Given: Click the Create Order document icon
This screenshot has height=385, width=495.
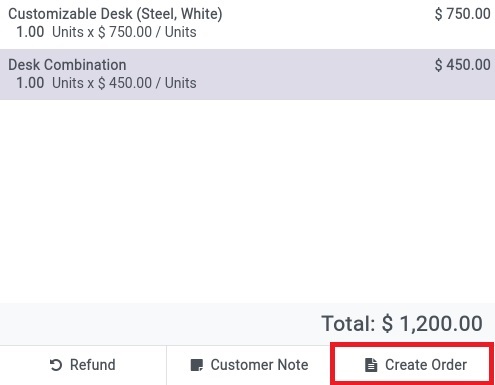Looking at the screenshot, I should (x=371, y=365).
